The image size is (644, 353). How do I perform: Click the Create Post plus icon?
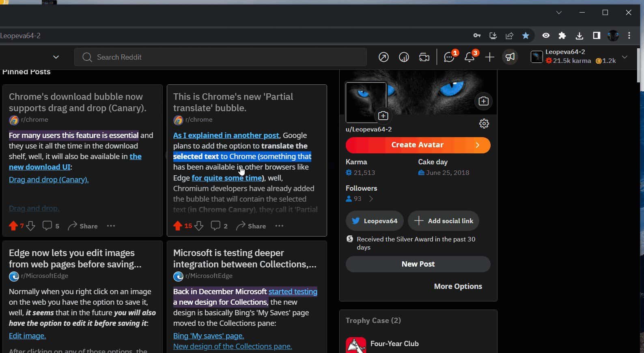click(x=490, y=57)
